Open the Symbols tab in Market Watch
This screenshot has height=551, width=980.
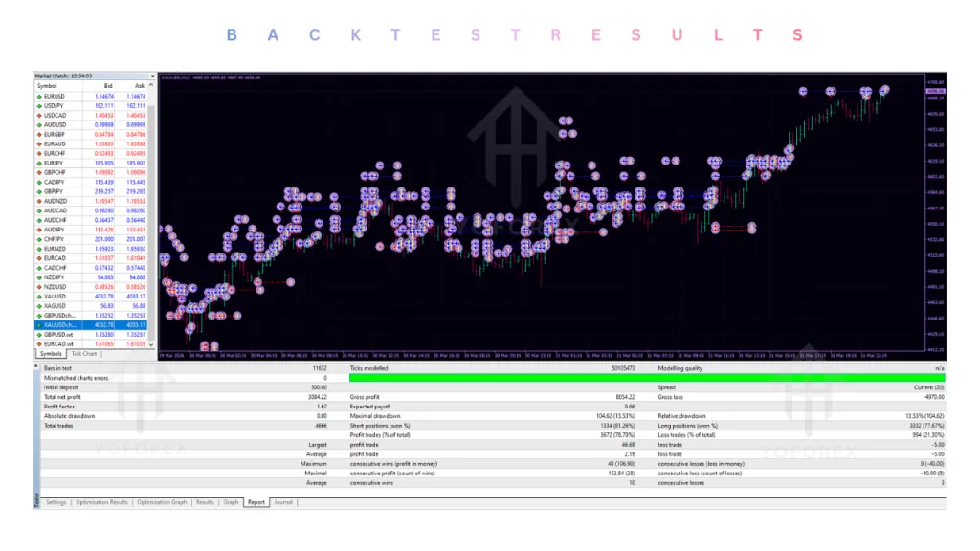[51, 354]
